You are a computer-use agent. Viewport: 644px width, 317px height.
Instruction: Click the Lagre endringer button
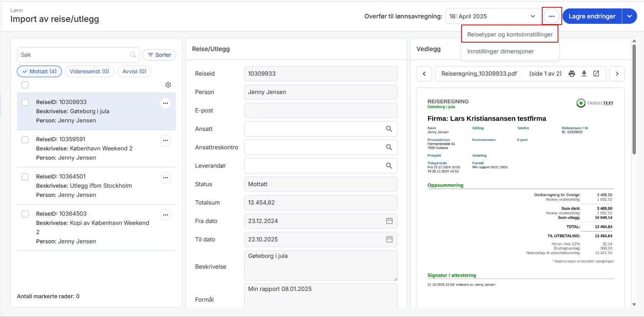click(591, 17)
